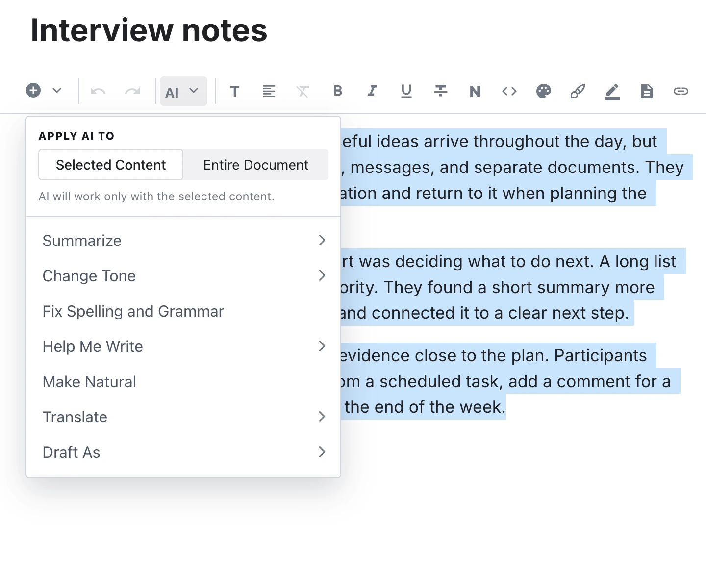
Task: Expand the plus insert dropdown arrow
Action: [x=57, y=91]
